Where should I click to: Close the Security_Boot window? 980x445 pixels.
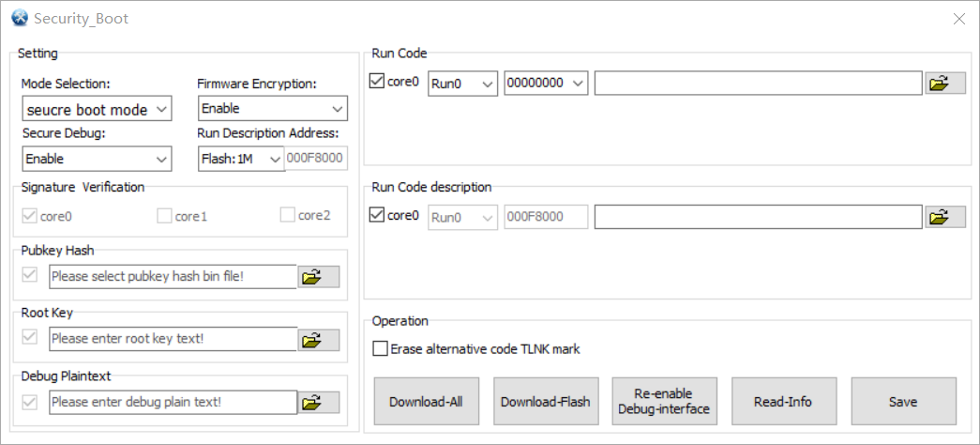coord(959,19)
